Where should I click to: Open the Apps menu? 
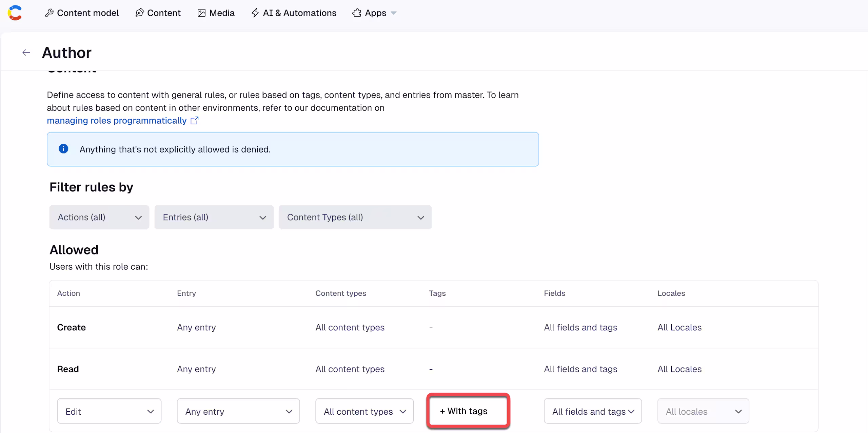pos(374,13)
